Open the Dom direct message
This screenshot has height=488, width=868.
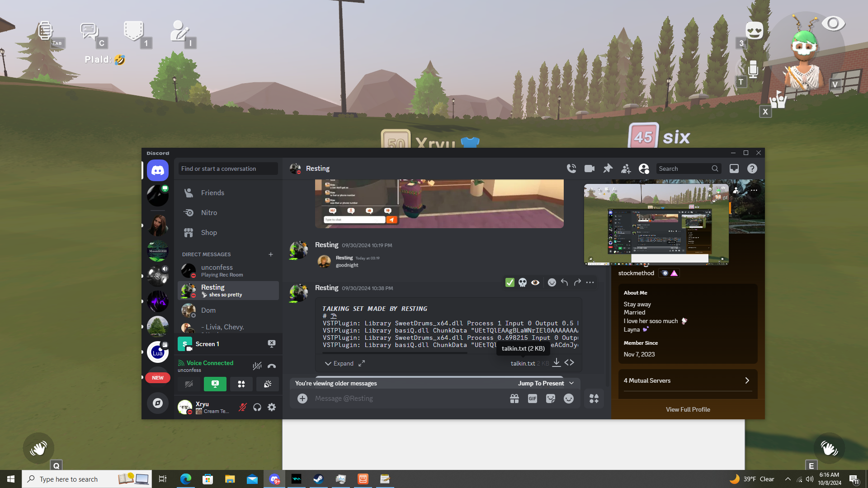click(x=208, y=310)
